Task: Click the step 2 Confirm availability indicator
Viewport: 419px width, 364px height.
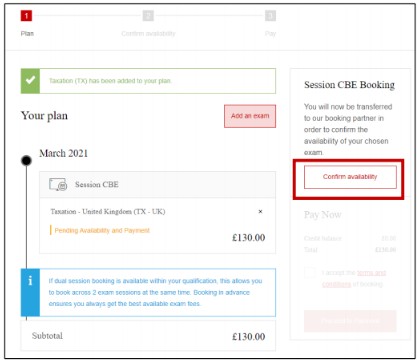Action: 148,15
